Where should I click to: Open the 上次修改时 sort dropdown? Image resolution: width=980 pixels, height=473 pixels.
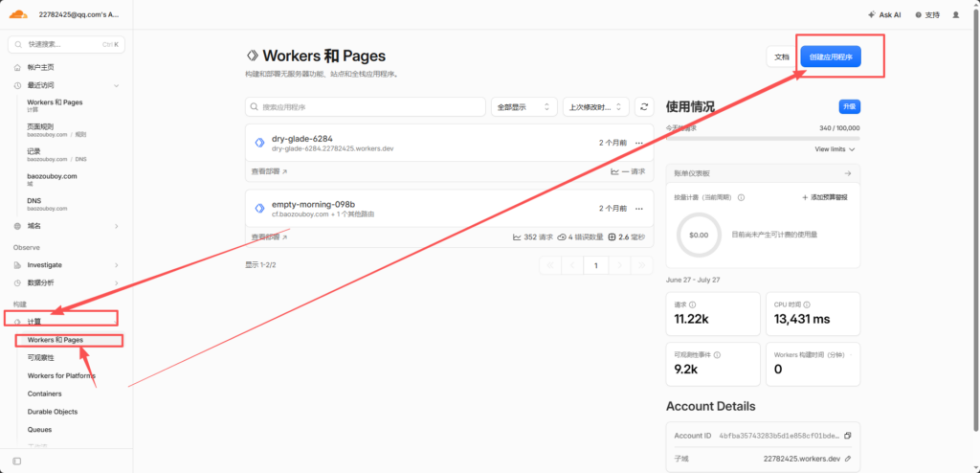[x=595, y=107]
